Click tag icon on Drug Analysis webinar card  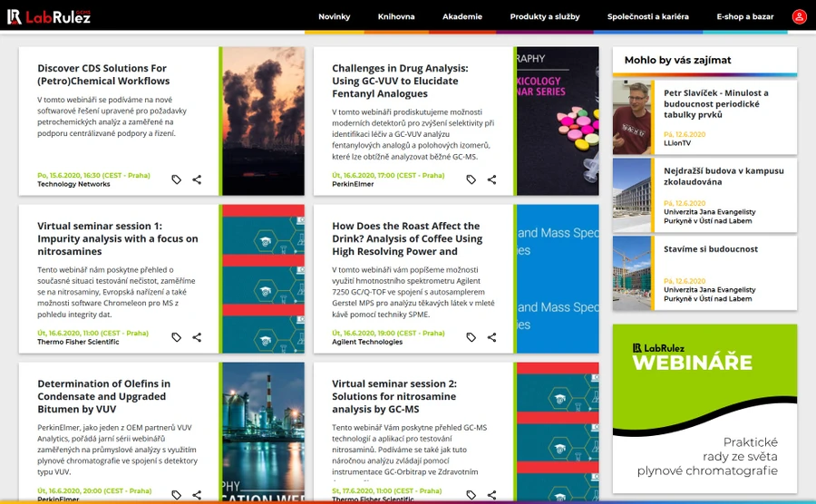(x=471, y=179)
